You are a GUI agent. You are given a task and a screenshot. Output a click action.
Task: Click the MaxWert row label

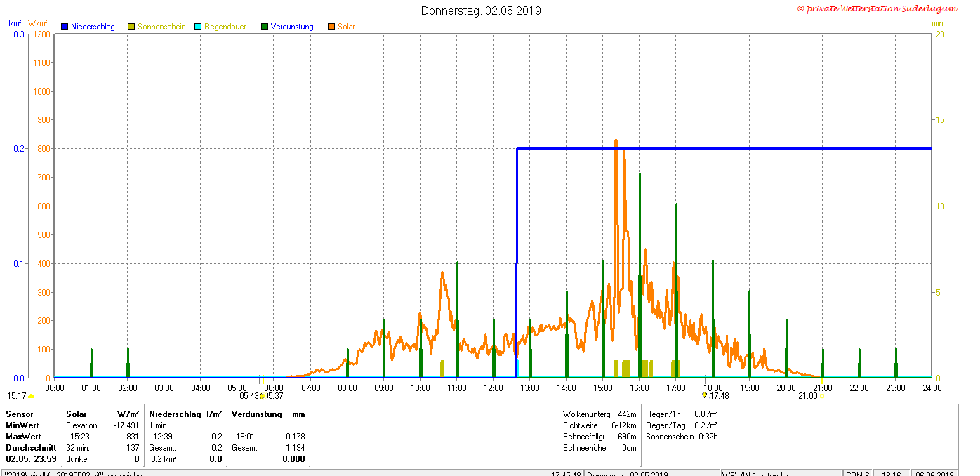point(23,437)
